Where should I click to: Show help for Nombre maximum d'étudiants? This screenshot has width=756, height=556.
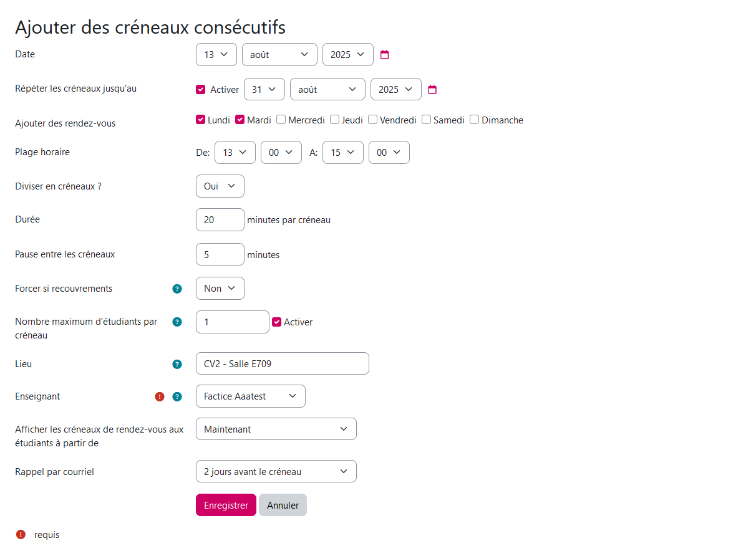[177, 322]
